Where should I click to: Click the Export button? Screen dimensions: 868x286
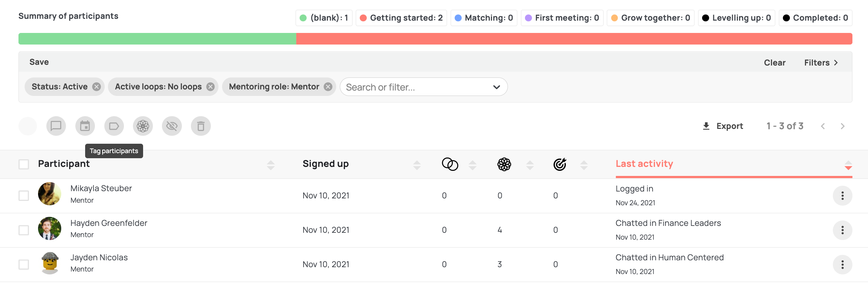(723, 126)
